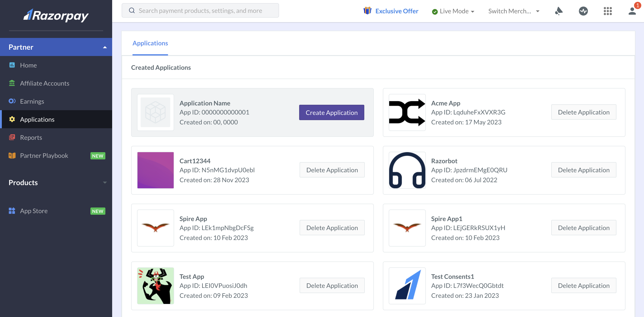Click App ID LEk1mpNbgDcFSg text
Screen dimensions: 644x317
click(216, 228)
